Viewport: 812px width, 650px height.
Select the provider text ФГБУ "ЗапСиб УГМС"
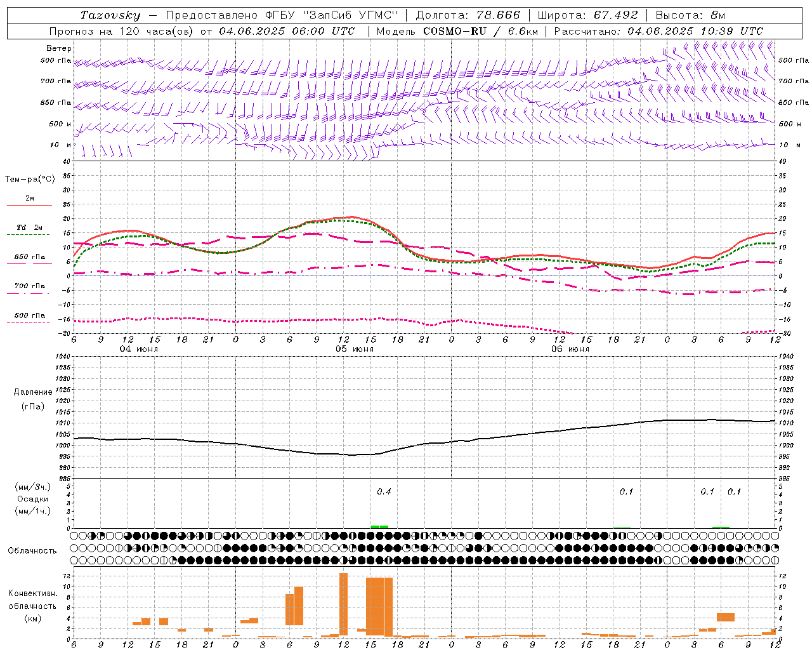[x=331, y=15]
